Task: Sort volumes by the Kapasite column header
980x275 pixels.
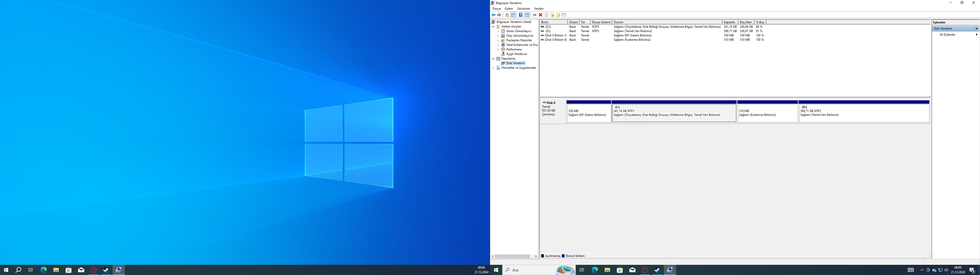Action: (x=729, y=22)
